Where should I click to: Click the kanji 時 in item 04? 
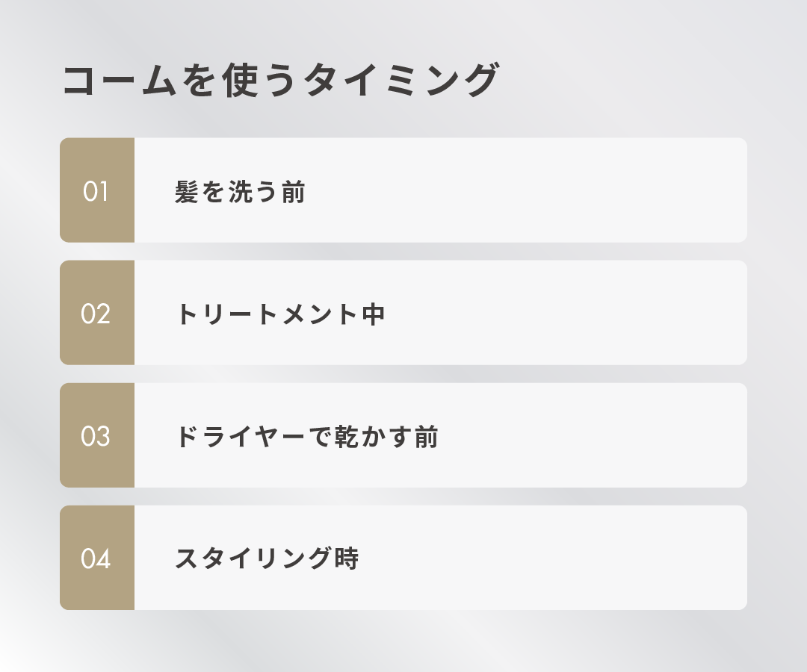pyautogui.click(x=347, y=559)
